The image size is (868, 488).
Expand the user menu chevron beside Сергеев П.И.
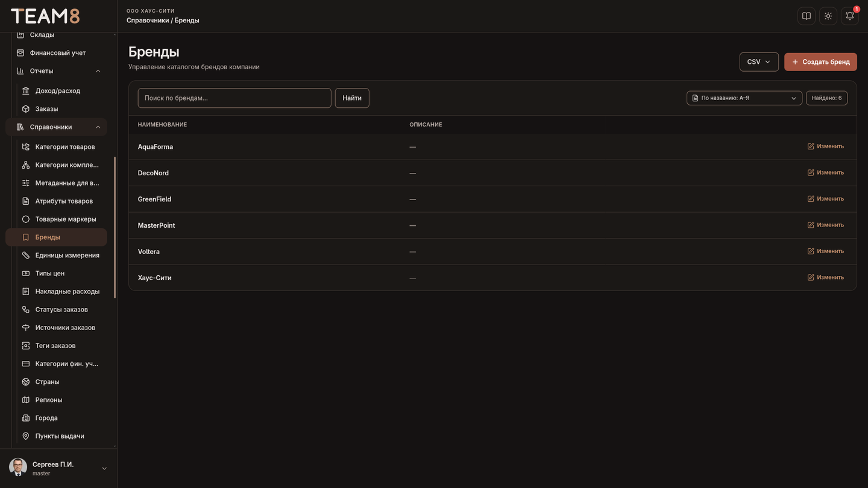(x=104, y=469)
